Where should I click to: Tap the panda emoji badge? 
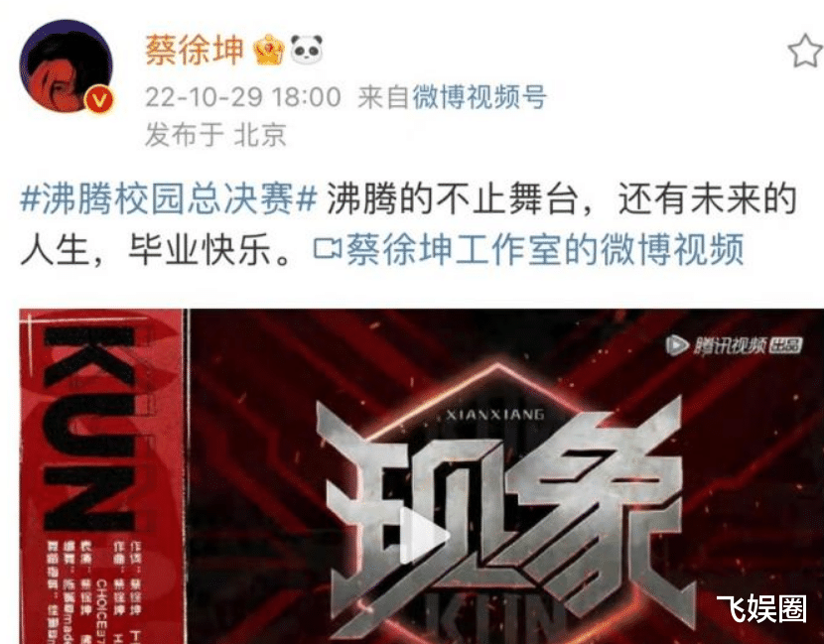point(307,50)
